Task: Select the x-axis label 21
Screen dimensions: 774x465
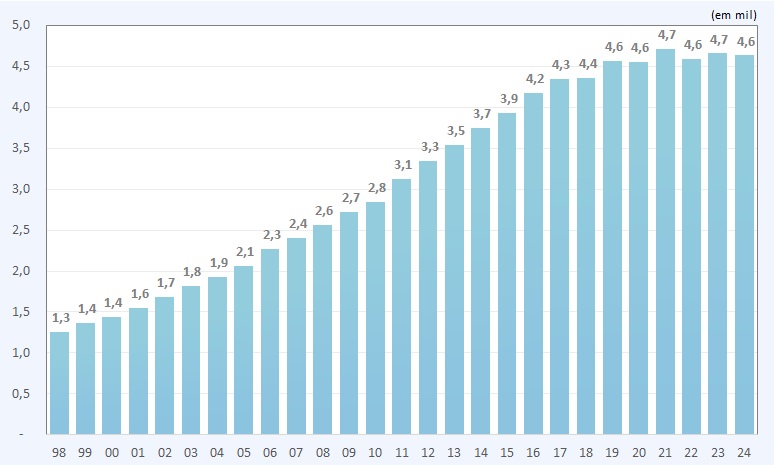Action: click(x=664, y=452)
